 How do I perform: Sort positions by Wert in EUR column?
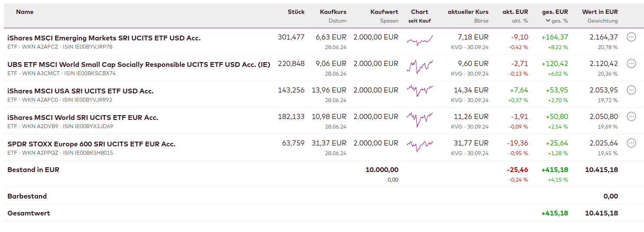600,12
